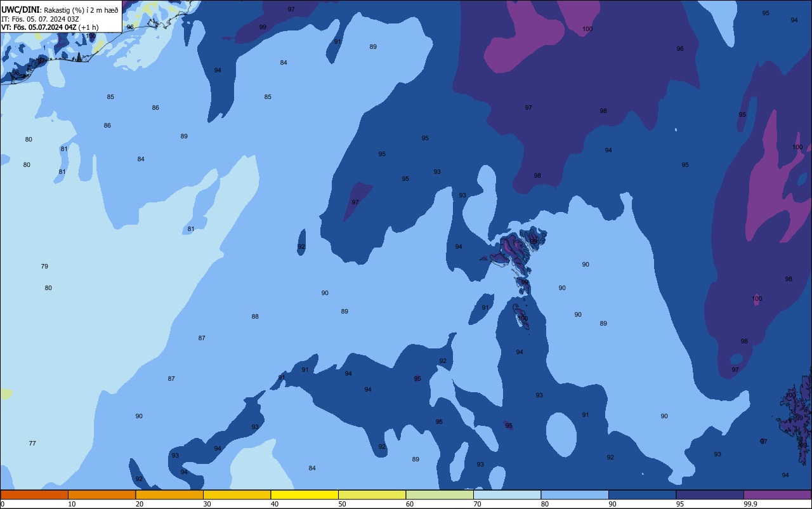Select the 50–60 yellow-green legend swatch
The height and width of the screenshot is (509, 812).
pos(372,494)
